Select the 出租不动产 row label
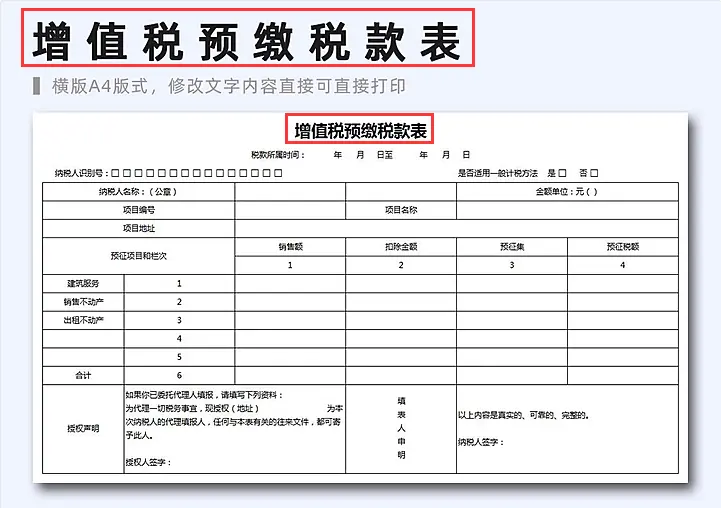The width and height of the screenshot is (721, 508). pyautogui.click(x=84, y=320)
